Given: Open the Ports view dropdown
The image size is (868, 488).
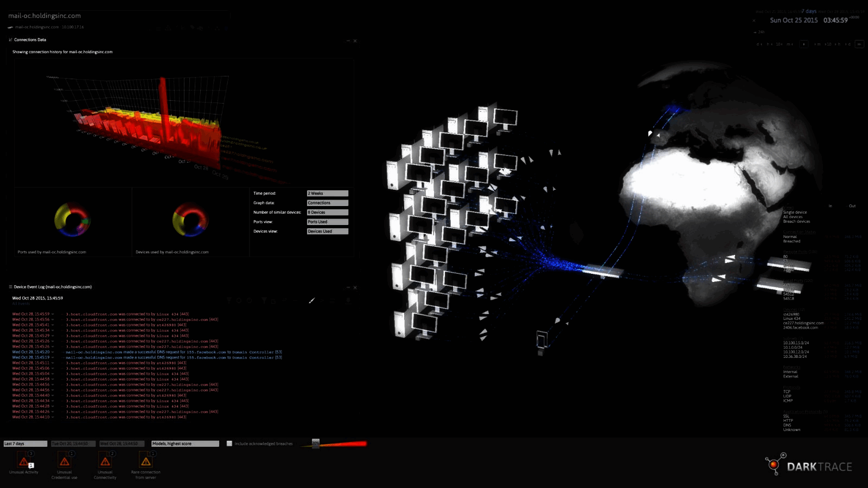Looking at the screenshot, I should click(328, 222).
